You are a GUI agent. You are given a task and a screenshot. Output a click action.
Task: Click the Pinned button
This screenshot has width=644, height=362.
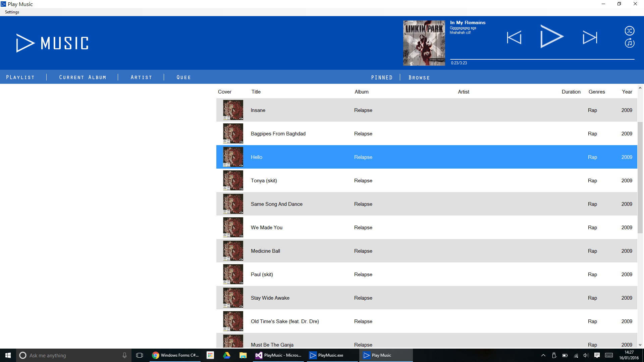(x=382, y=77)
